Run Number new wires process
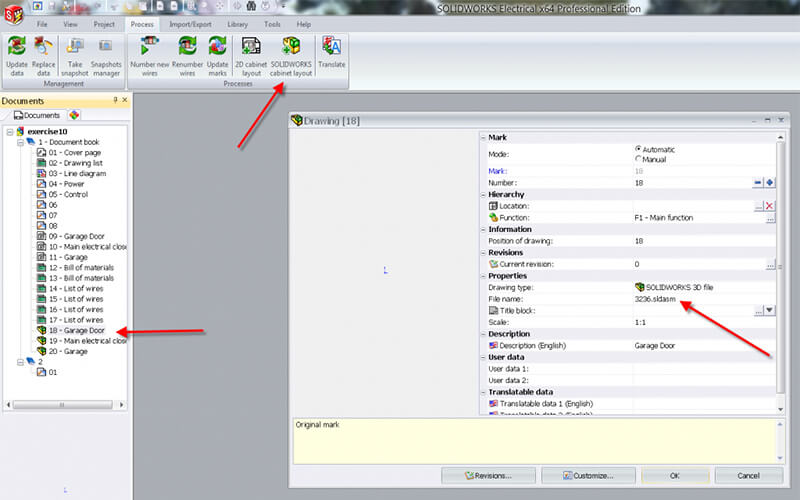This screenshot has width=800, height=500. 149,56
